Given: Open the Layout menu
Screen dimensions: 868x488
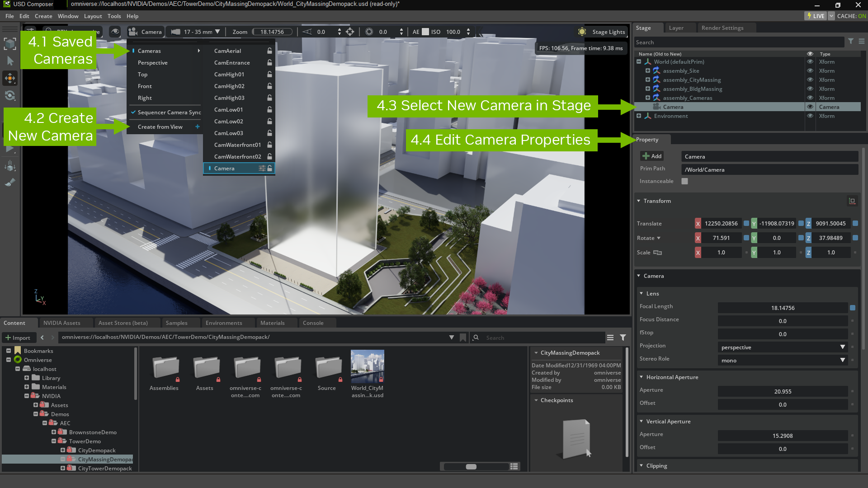Looking at the screenshot, I should 93,16.
